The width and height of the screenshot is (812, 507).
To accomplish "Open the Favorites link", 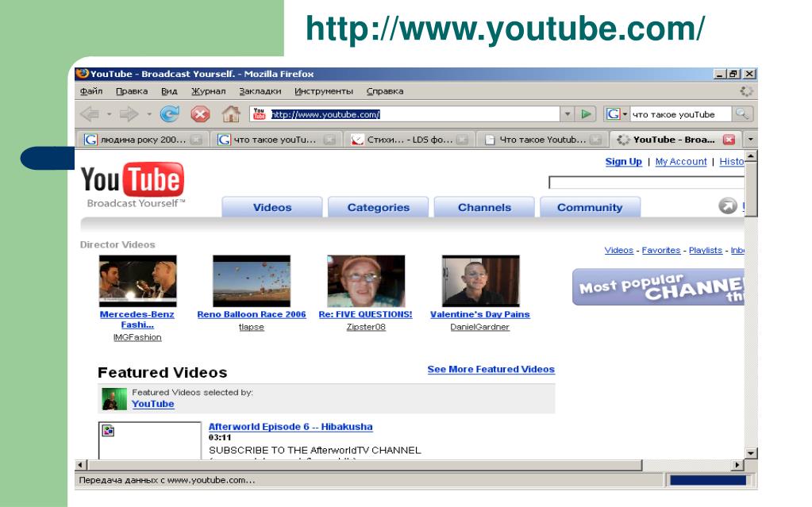I will (x=660, y=250).
